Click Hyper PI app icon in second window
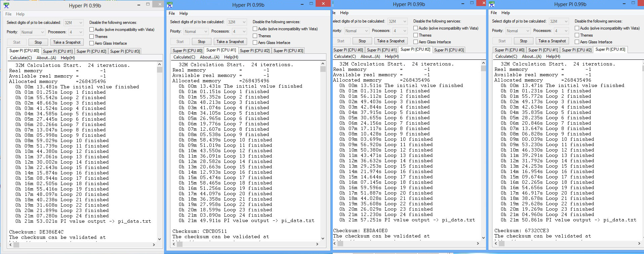This screenshot has height=254, width=644. tap(170, 5)
